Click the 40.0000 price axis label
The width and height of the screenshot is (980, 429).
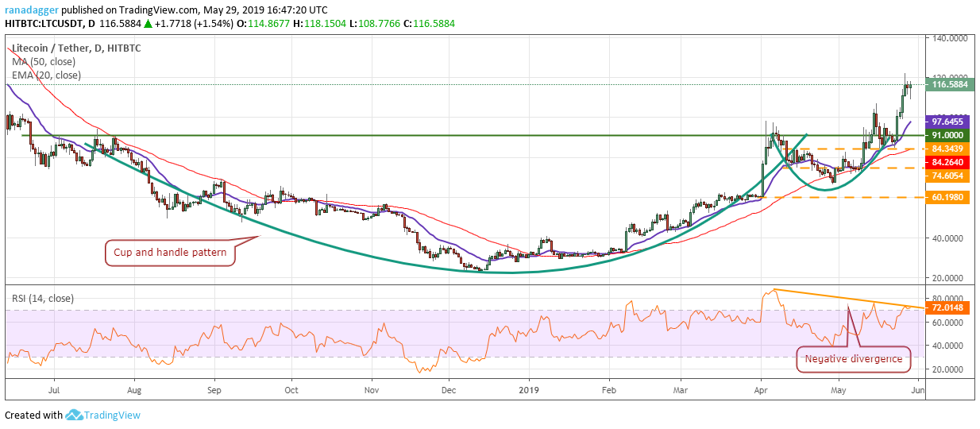[x=947, y=238]
